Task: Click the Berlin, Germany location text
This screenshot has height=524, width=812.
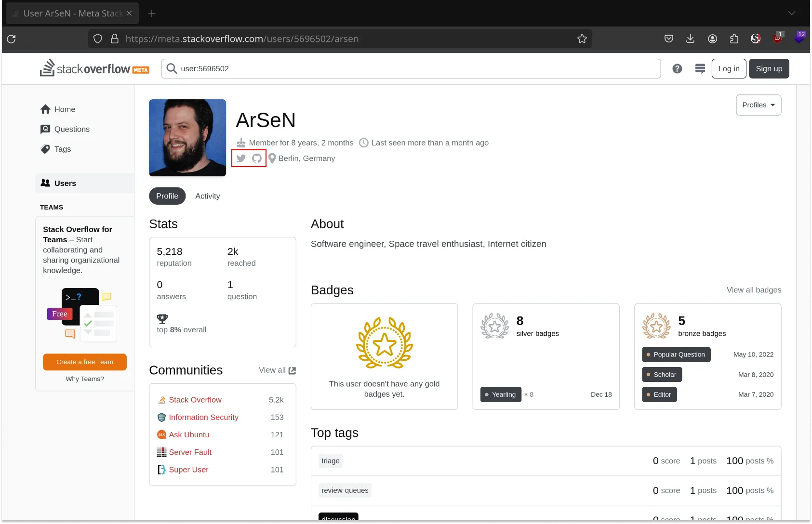Action: (306, 158)
